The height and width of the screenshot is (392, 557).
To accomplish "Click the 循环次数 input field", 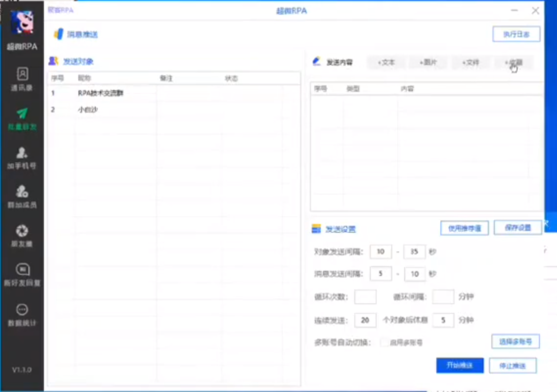I will [x=365, y=297].
